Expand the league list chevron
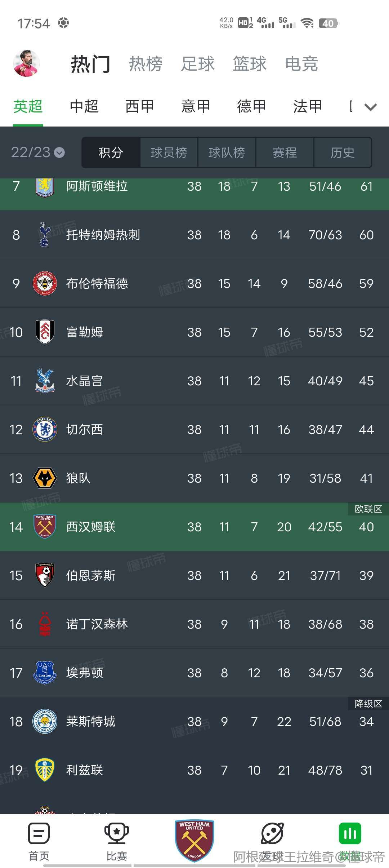Screen dimensions: 389x868 [371, 107]
